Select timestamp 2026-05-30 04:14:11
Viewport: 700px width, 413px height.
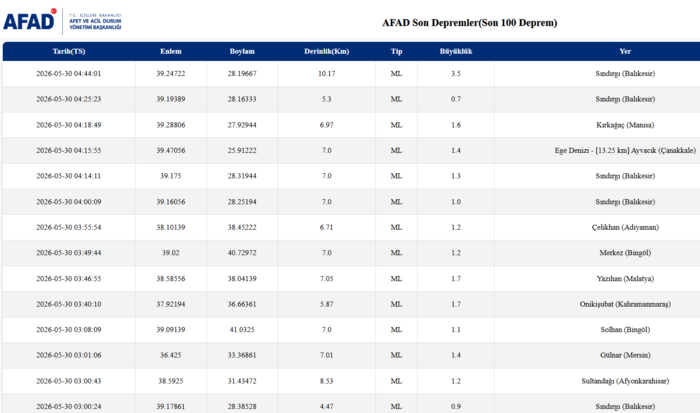(69, 176)
